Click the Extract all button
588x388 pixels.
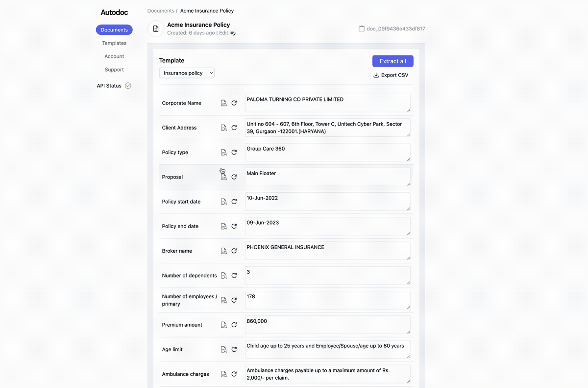(393, 61)
